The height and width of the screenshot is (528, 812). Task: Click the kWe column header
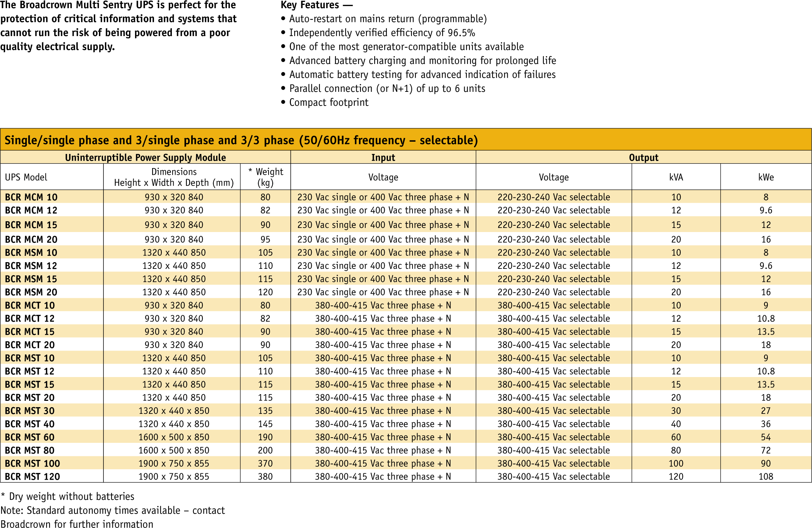tap(766, 177)
